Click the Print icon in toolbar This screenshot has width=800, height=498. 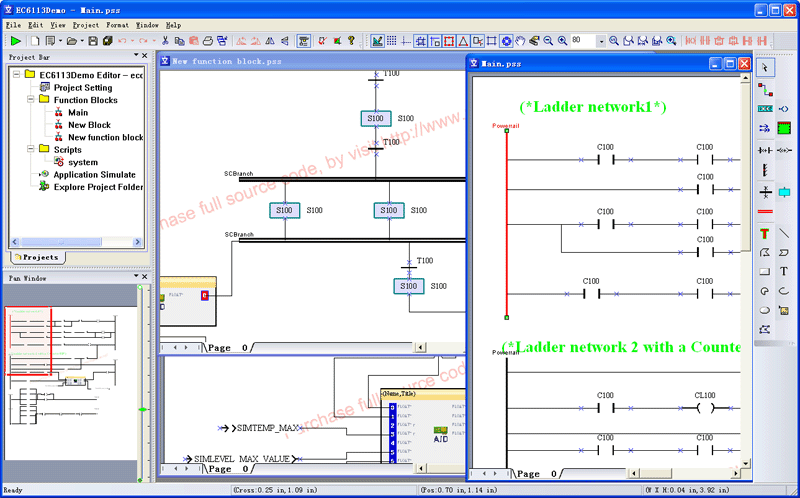(207, 41)
